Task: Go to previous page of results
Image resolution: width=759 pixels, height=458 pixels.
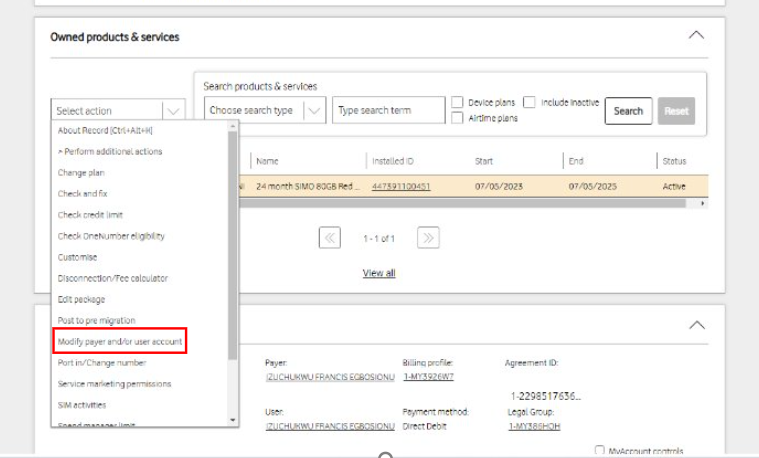Action: click(x=329, y=238)
